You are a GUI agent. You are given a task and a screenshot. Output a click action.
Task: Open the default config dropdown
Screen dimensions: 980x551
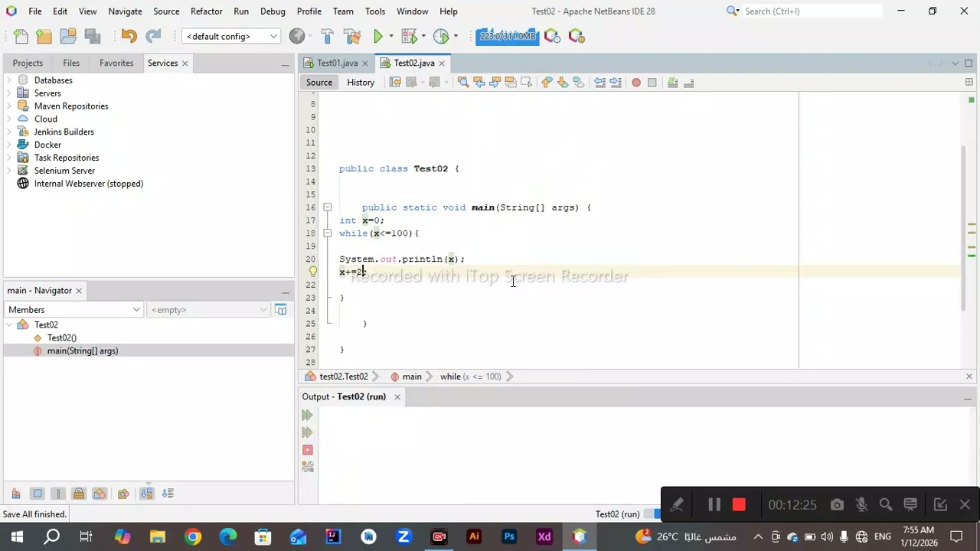click(x=231, y=36)
